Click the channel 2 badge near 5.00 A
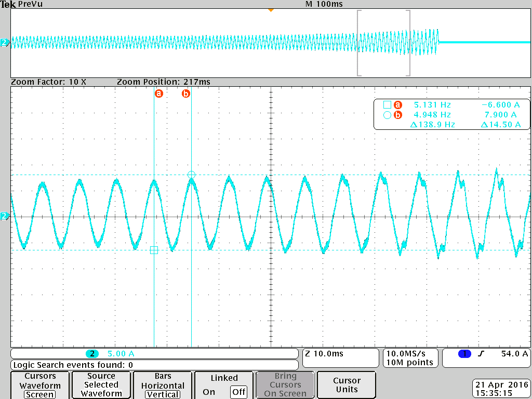The height and width of the screenshot is (399, 532). (92, 354)
